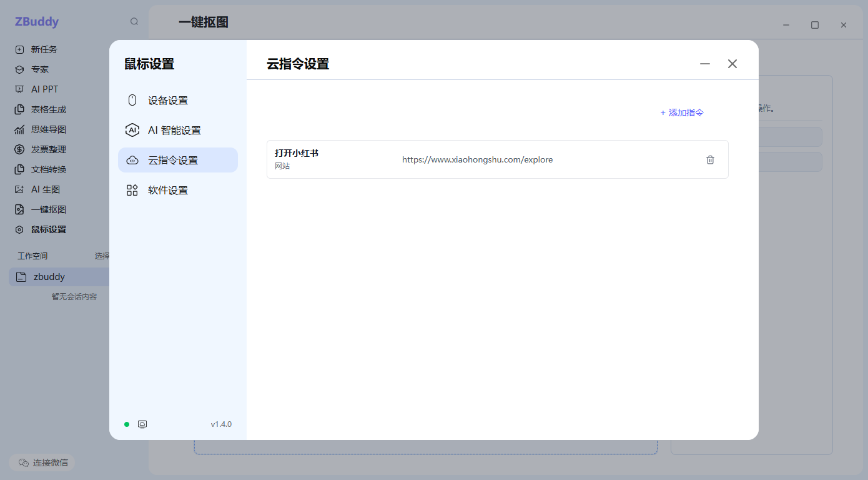Image resolution: width=868 pixels, height=480 pixels.
Task: Click the screen device icon near version
Action: 142,424
